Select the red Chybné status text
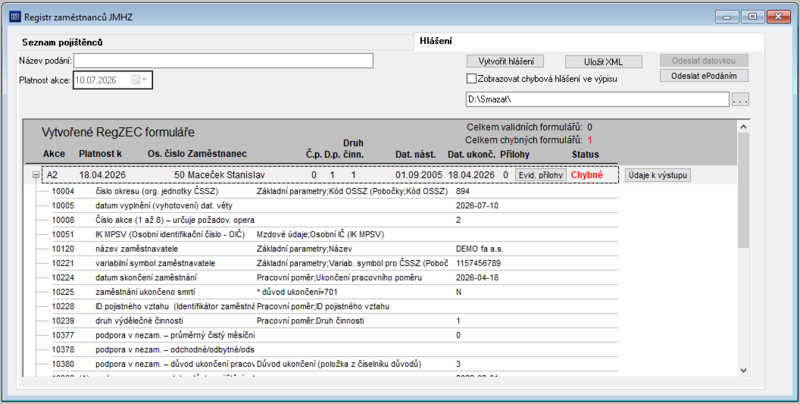 (x=587, y=175)
